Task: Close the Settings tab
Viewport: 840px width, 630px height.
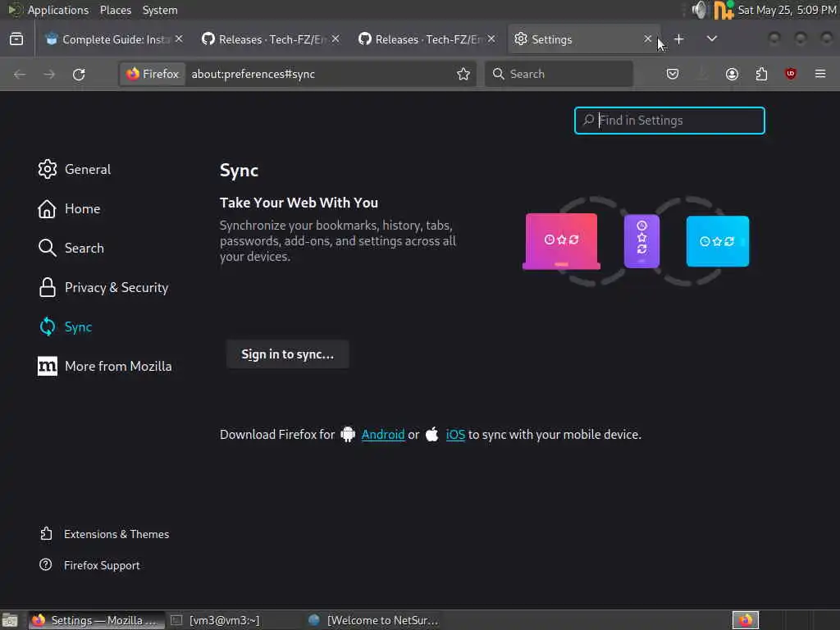Action: pos(648,39)
